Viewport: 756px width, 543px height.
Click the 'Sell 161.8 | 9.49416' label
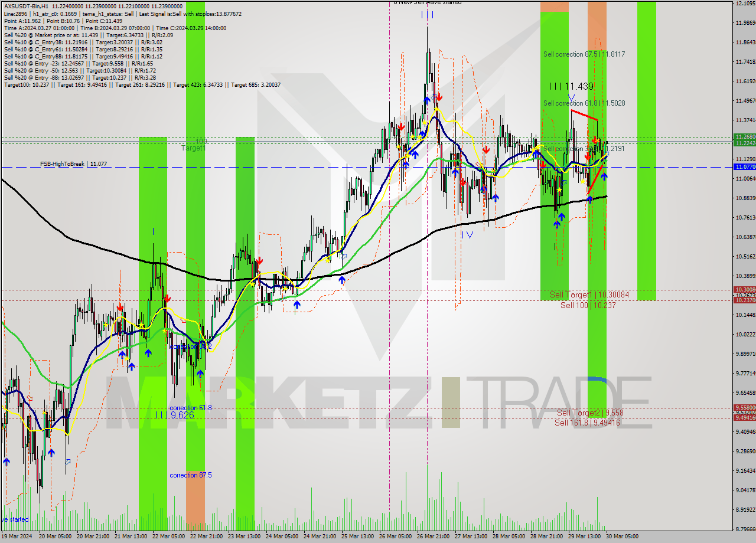(587, 423)
